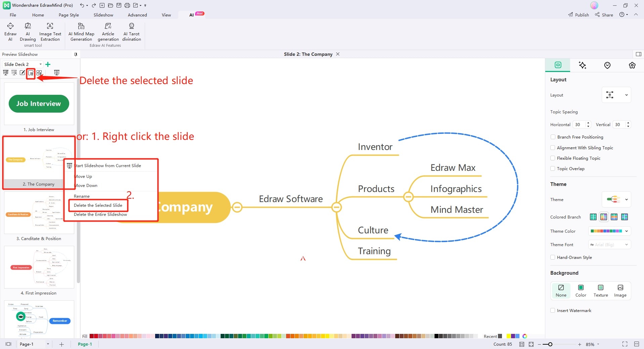Check Alignment With Sibling Topic
Viewport: 644px width, 349px height.
coord(553,148)
